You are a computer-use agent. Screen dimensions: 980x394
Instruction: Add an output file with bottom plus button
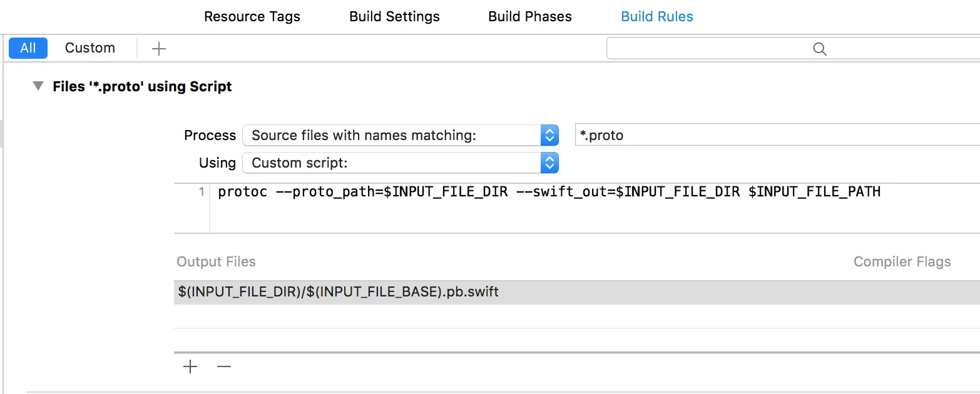coord(190,367)
